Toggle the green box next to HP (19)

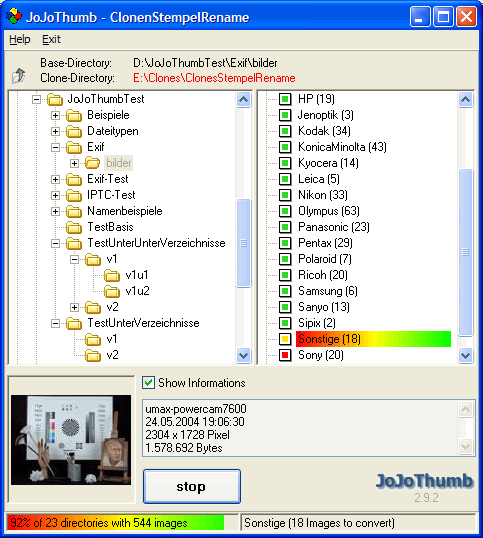tap(285, 99)
